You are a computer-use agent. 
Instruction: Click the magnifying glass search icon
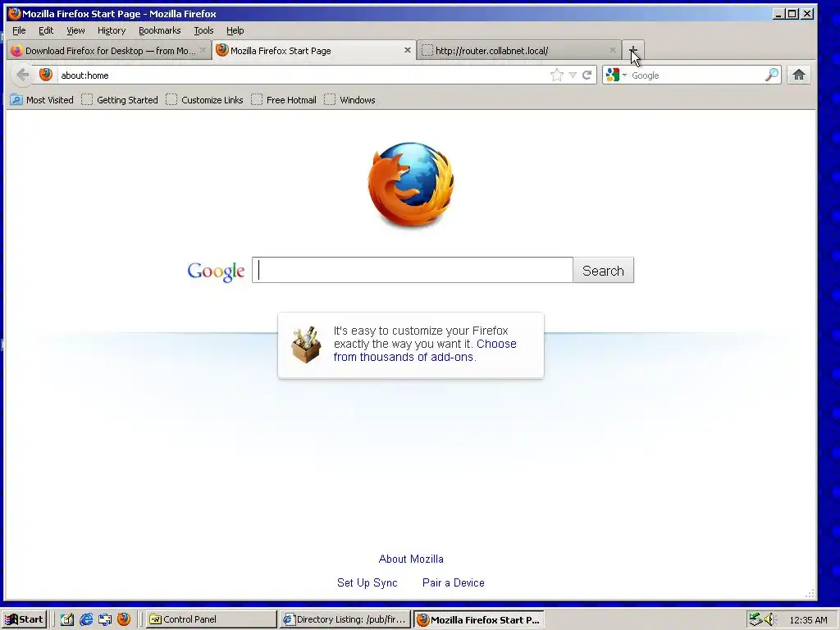(771, 75)
